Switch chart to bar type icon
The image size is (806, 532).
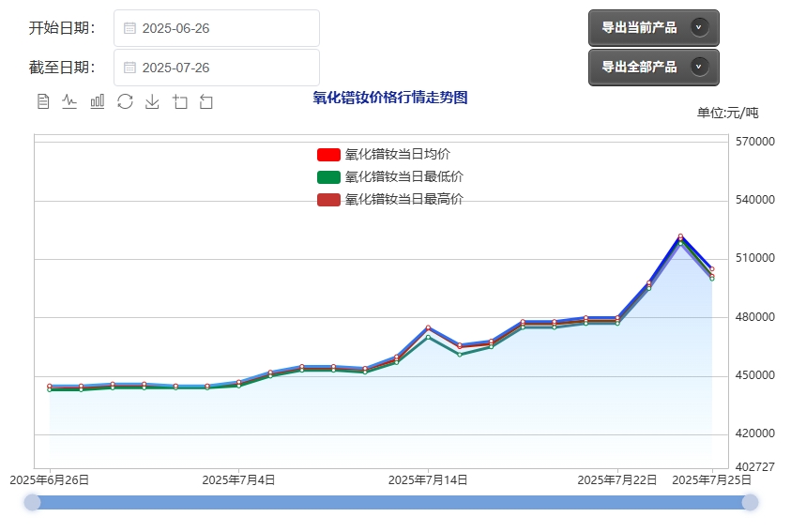pyautogui.click(x=98, y=101)
